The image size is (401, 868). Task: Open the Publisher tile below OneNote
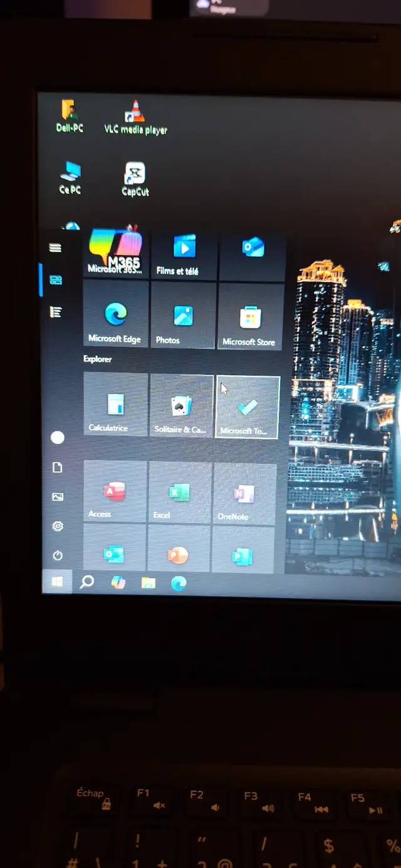click(243, 551)
